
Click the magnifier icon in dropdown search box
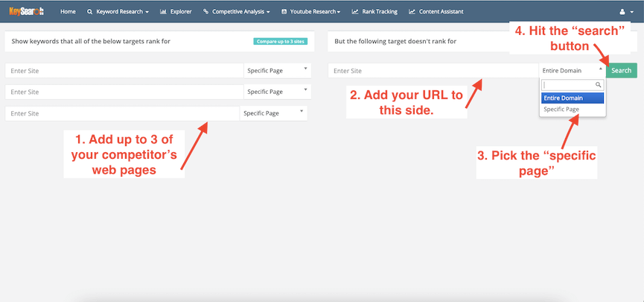point(599,85)
